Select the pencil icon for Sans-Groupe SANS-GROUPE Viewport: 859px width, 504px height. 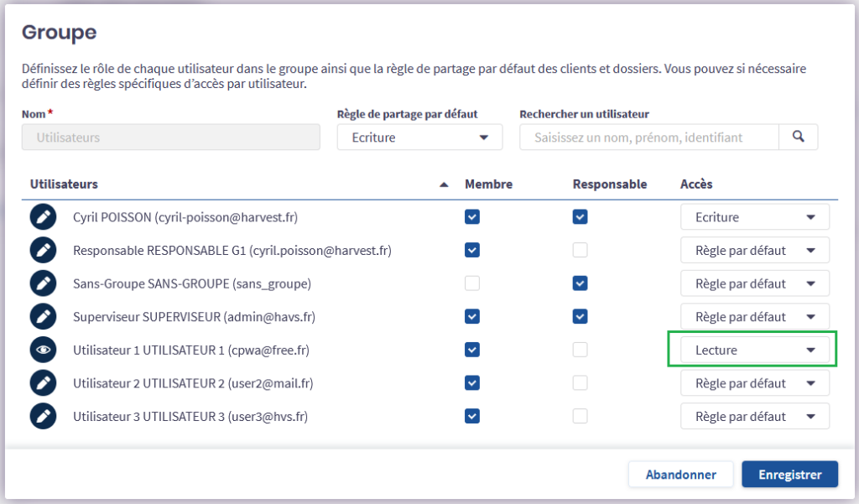point(43,283)
